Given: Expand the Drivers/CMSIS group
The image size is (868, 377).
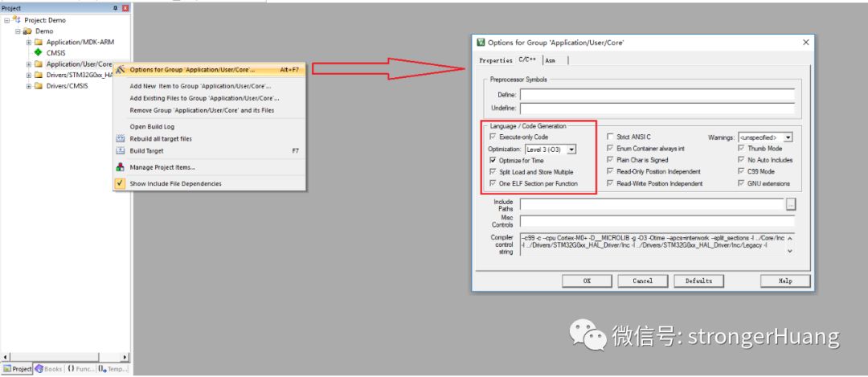Looking at the screenshot, I should (x=29, y=86).
